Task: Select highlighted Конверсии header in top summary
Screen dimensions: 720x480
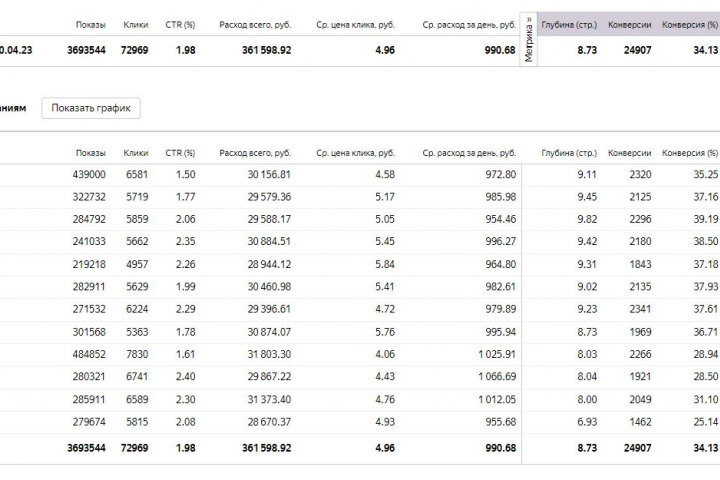Action: 630,24
